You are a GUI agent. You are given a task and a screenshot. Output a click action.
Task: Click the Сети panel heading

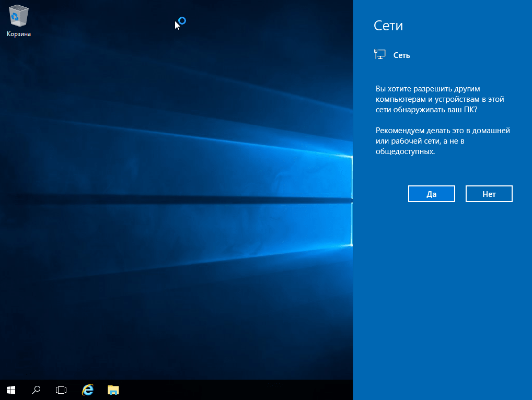pos(388,26)
